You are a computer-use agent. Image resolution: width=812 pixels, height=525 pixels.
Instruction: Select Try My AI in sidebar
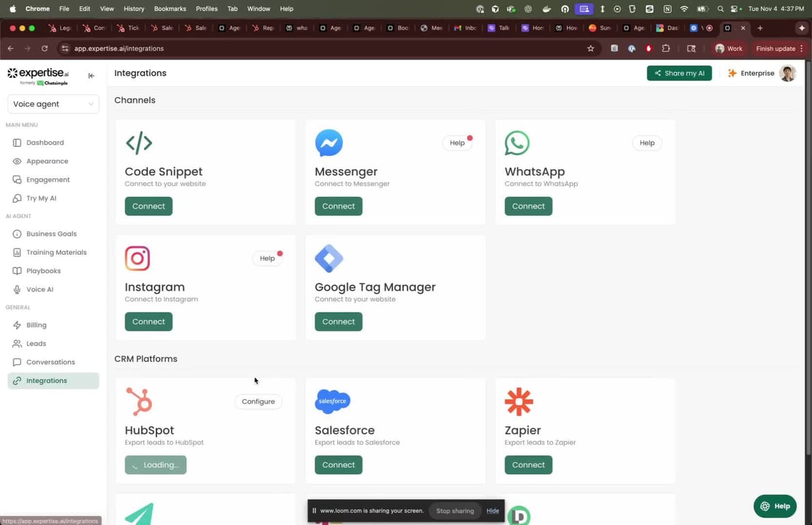pos(41,198)
